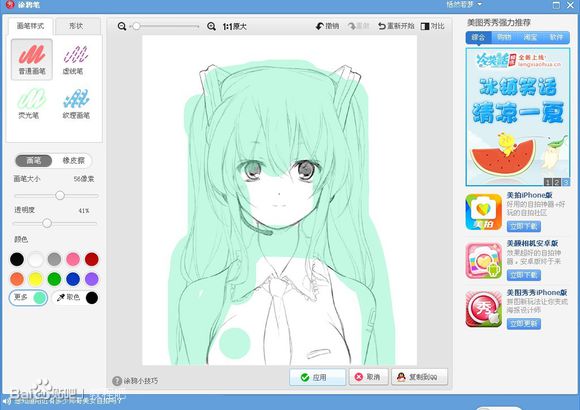Click 重新开始 to restart drawing
This screenshot has height=410, width=580.
[396, 26]
